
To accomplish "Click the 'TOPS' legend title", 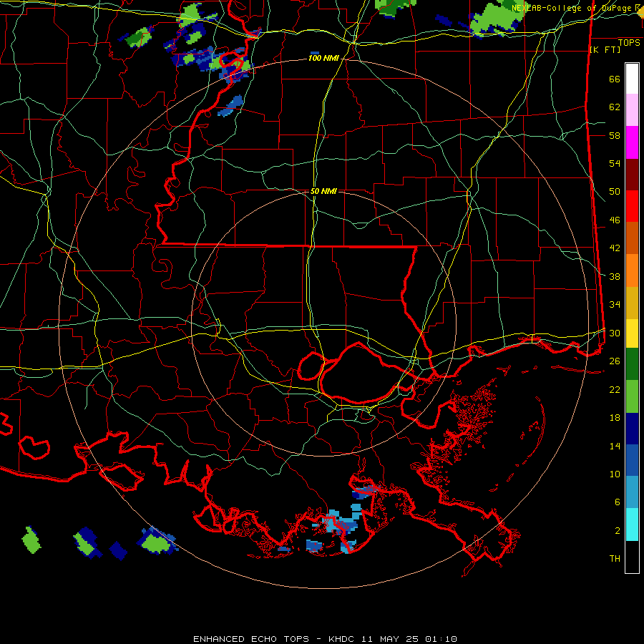I will point(629,42).
